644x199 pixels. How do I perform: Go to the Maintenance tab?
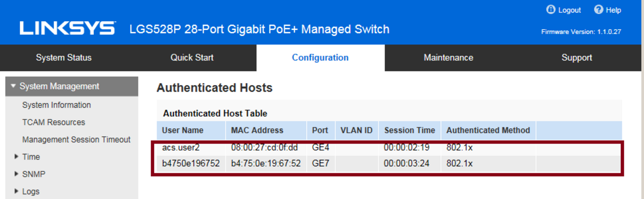[448, 57]
